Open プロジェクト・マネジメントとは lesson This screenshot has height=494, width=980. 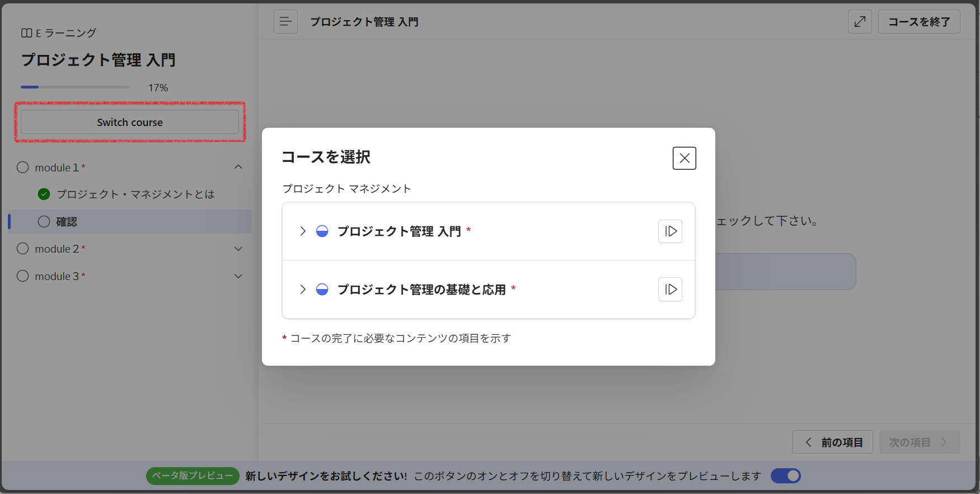(135, 194)
